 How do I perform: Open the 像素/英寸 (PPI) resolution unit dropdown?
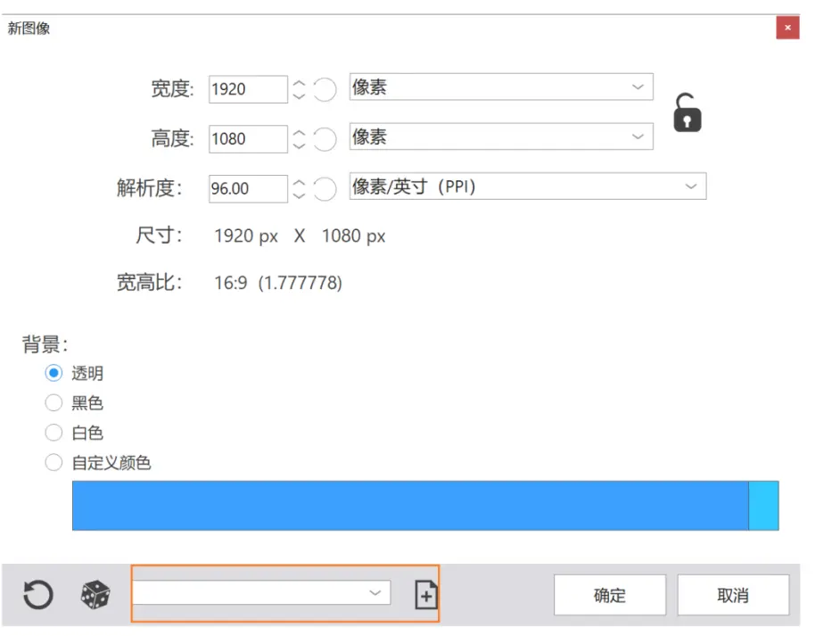click(528, 186)
